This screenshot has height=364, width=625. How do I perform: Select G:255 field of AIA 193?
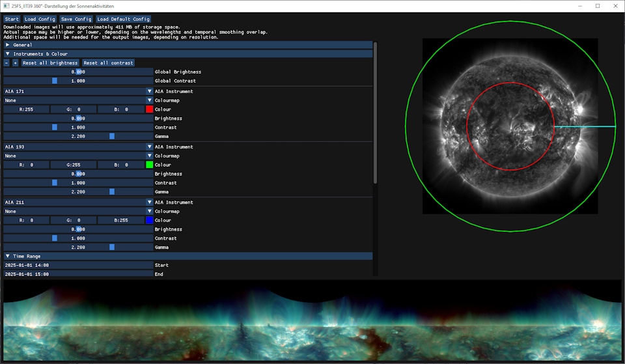pyautogui.click(x=74, y=165)
